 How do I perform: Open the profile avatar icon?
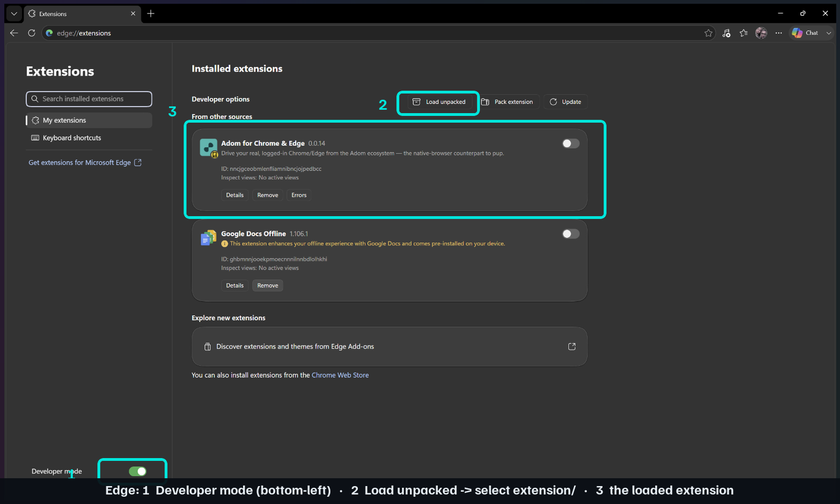tap(761, 33)
